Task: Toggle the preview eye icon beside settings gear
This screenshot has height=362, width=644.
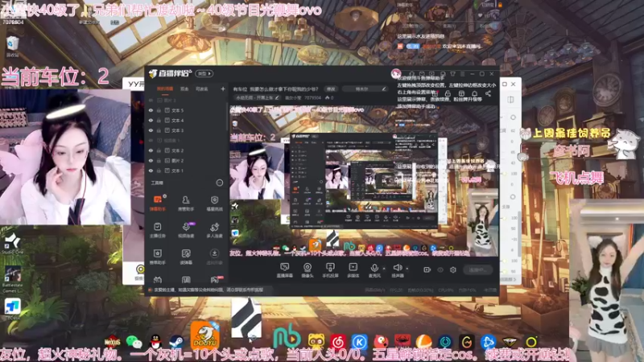Action: click(440, 269)
